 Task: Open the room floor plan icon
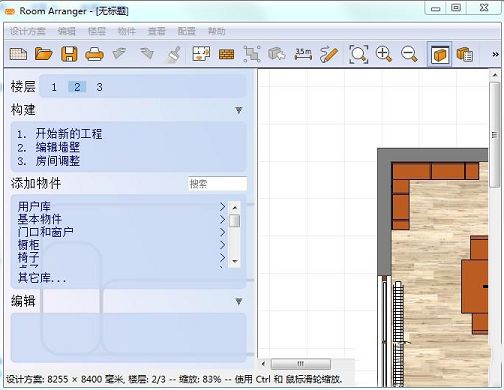click(x=201, y=54)
